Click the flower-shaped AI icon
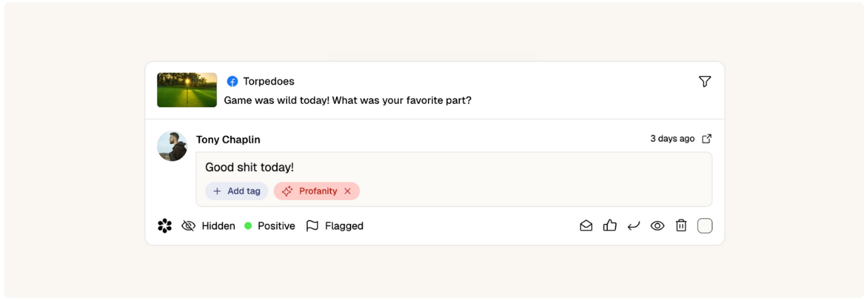The image size is (868, 300). click(165, 226)
